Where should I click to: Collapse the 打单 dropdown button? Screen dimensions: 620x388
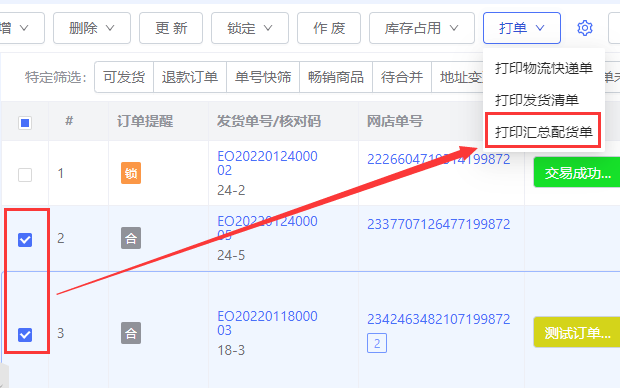point(522,28)
